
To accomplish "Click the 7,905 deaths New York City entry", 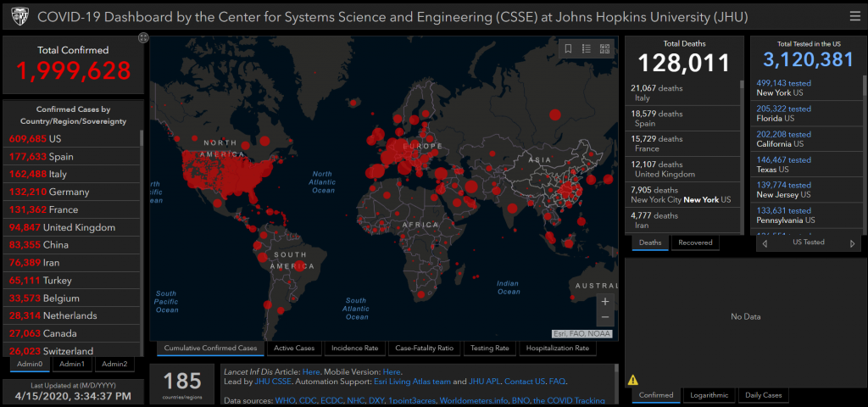I will (x=684, y=194).
